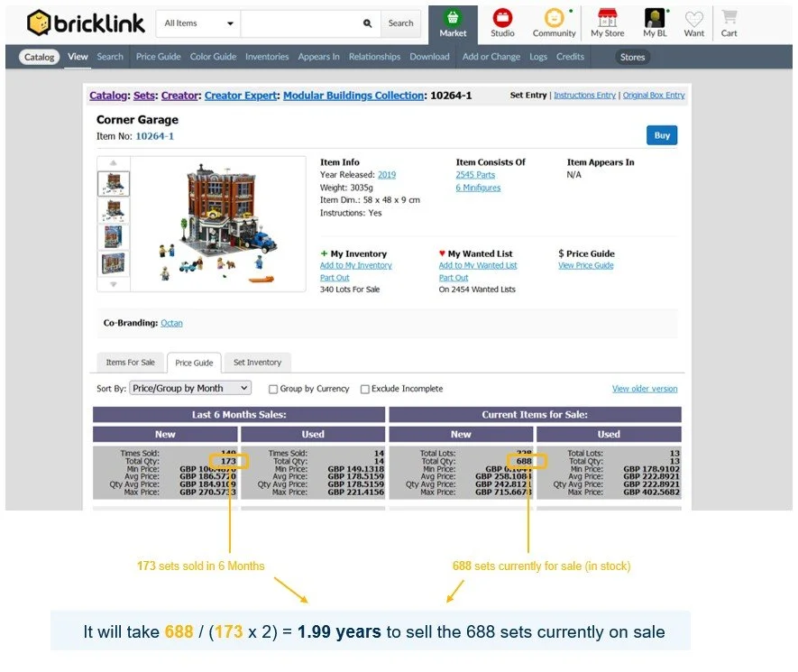798x672 pixels.
Task: Enable Exclude Incomplete checkbox
Action: pos(365,389)
